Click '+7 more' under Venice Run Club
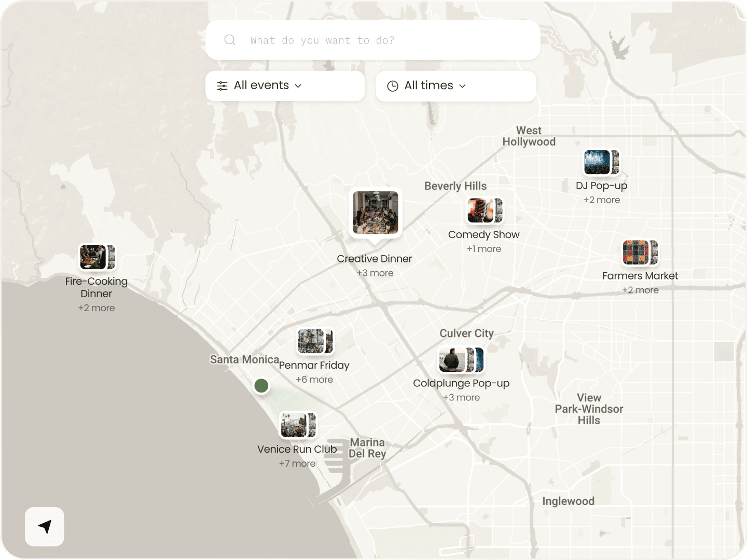The height and width of the screenshot is (560, 747). (297, 464)
